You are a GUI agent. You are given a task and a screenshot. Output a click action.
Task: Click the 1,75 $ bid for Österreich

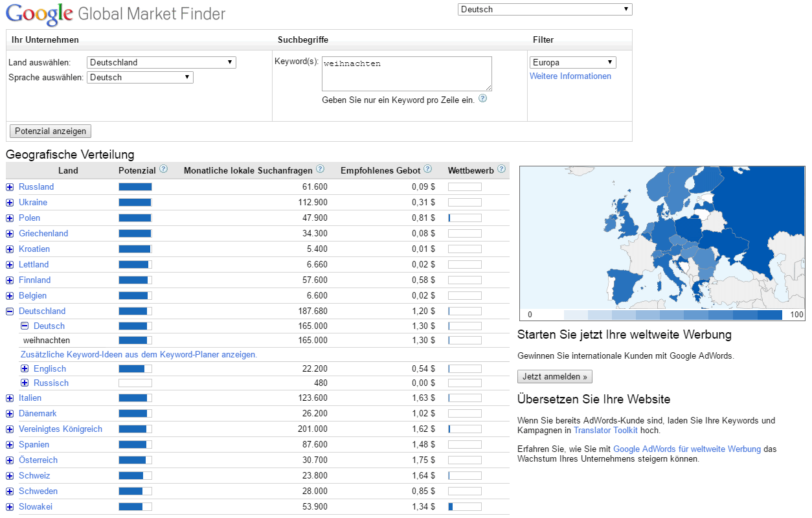pos(423,460)
